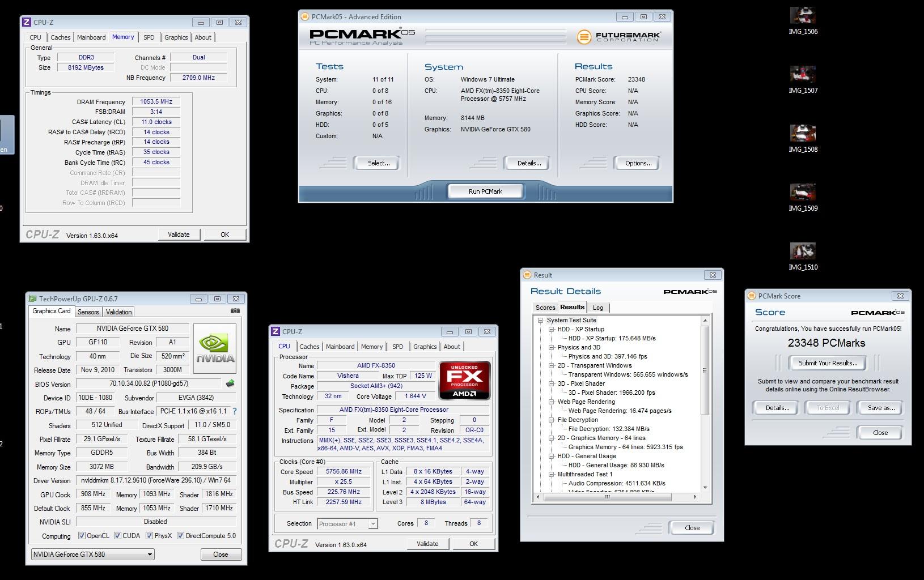This screenshot has height=580, width=924.
Task: Open the NVIDIA GeForce GTX 580 dropdown
Action: click(x=92, y=555)
